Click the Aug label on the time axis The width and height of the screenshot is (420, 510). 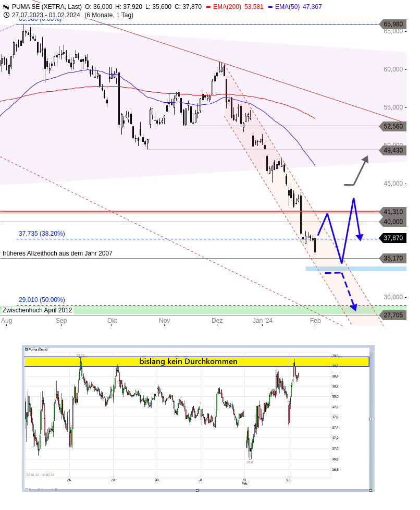[x=6, y=320]
